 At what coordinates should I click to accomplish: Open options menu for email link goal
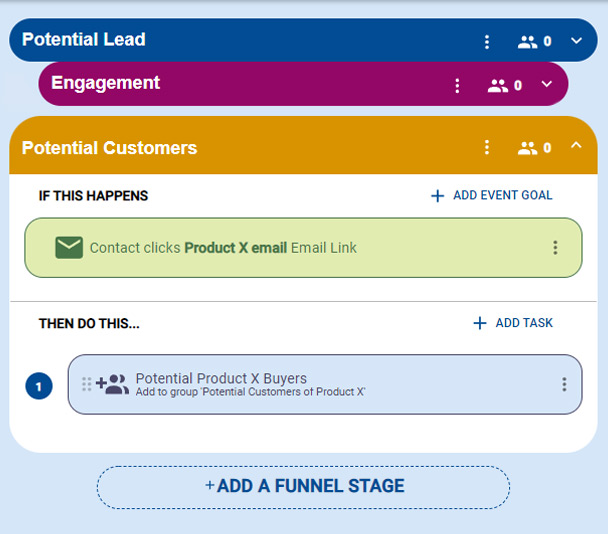click(x=555, y=247)
